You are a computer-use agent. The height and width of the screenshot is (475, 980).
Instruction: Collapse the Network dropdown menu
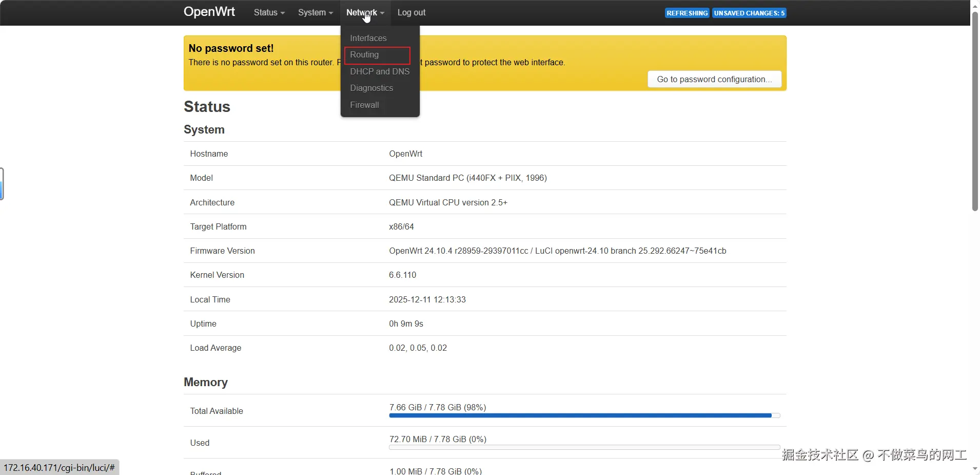(365, 12)
